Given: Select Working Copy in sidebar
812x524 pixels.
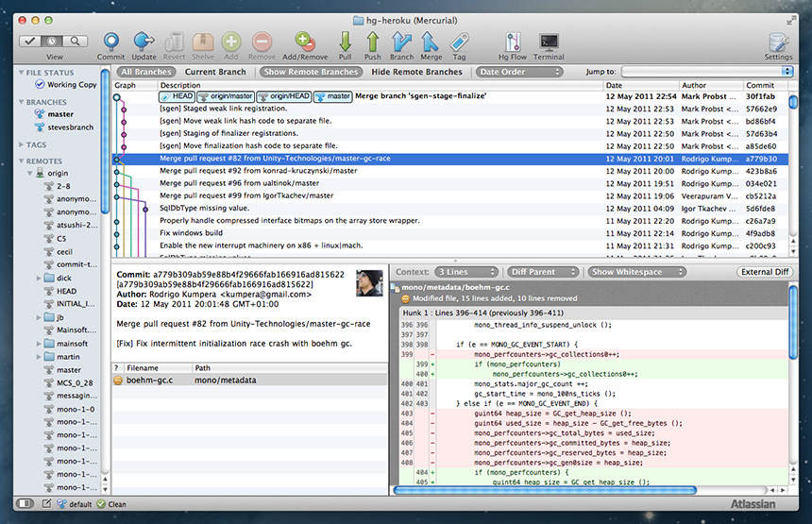Looking at the screenshot, I should (66, 84).
